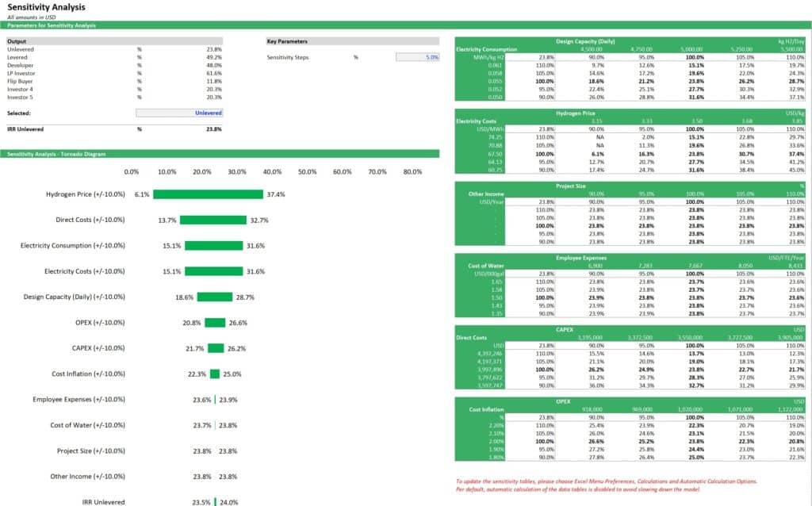Select the Design Capacity (Daily) tornado bar

[215, 297]
